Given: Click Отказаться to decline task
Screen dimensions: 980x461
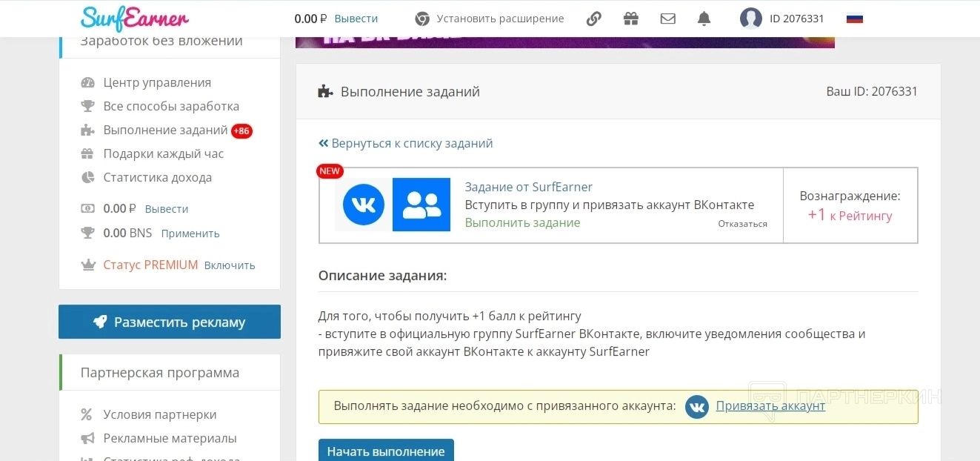Looking at the screenshot, I should 743,224.
